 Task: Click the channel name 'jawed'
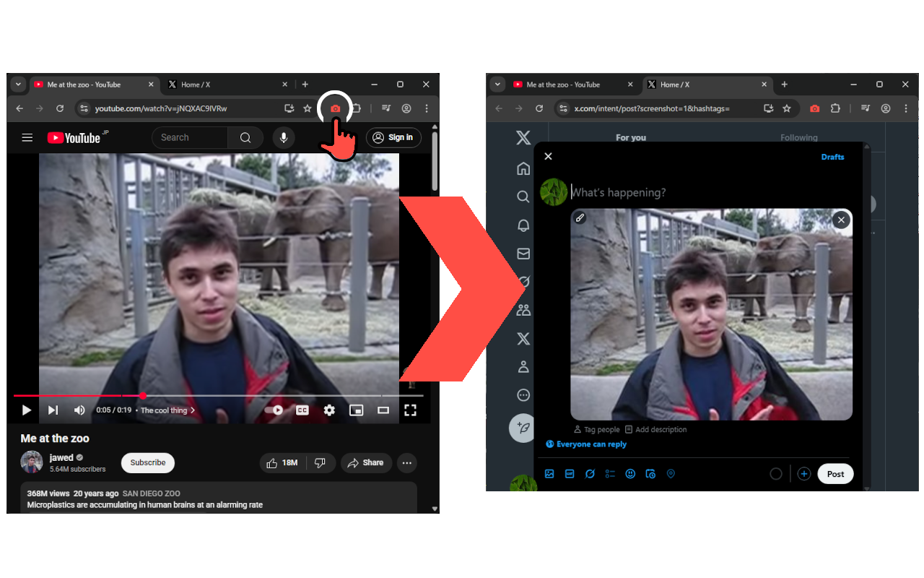[61, 457]
